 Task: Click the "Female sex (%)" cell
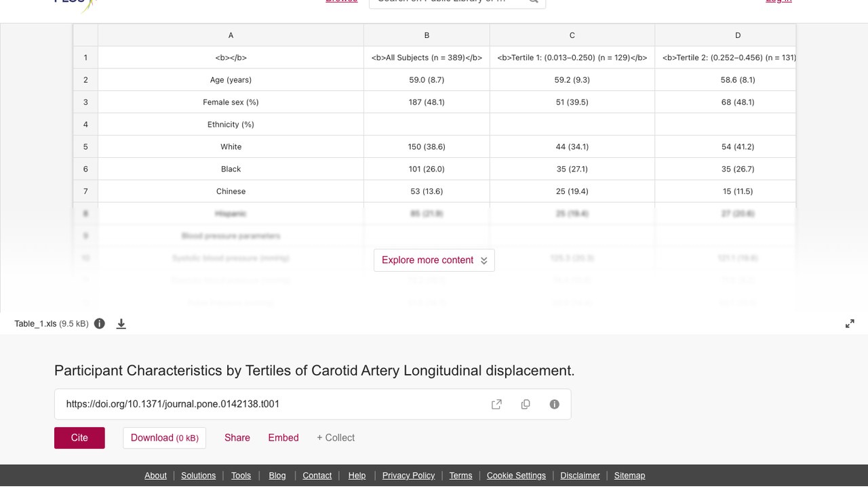click(x=231, y=102)
